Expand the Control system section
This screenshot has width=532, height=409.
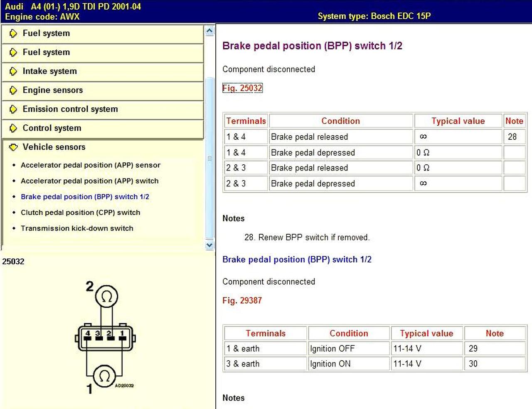(x=102, y=128)
